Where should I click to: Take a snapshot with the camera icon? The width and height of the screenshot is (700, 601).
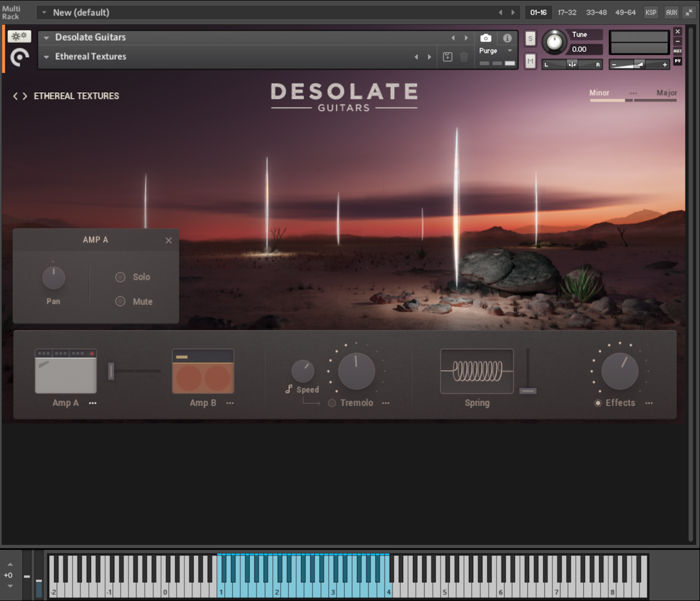coord(485,38)
